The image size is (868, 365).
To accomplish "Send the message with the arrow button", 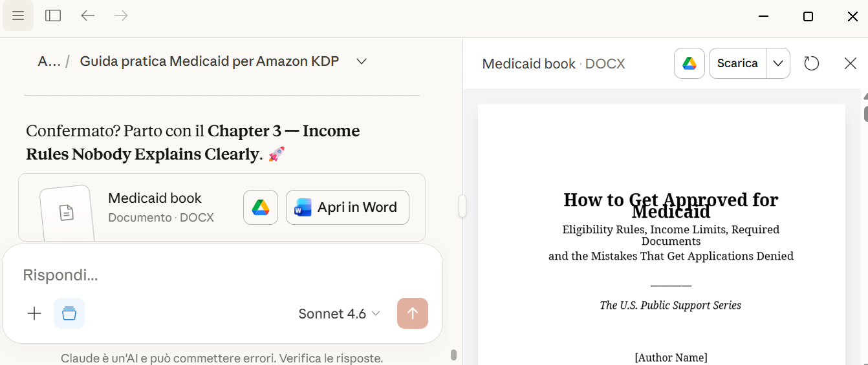I will point(413,313).
